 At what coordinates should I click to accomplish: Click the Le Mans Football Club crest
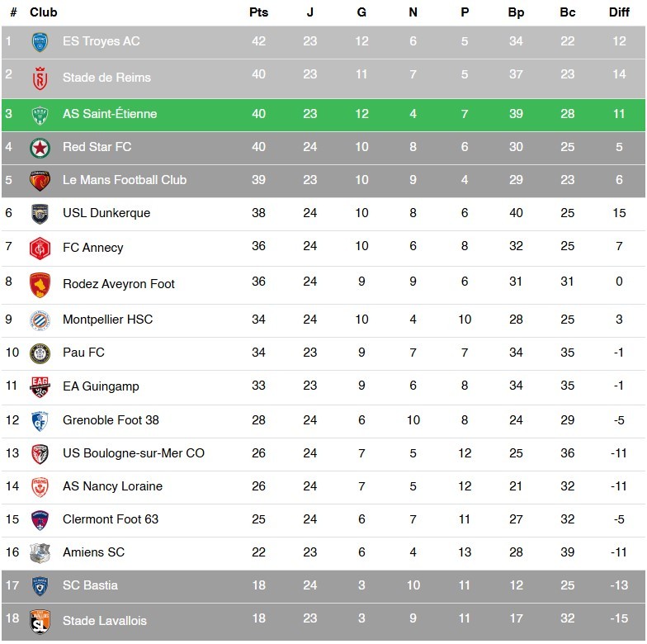click(x=40, y=181)
